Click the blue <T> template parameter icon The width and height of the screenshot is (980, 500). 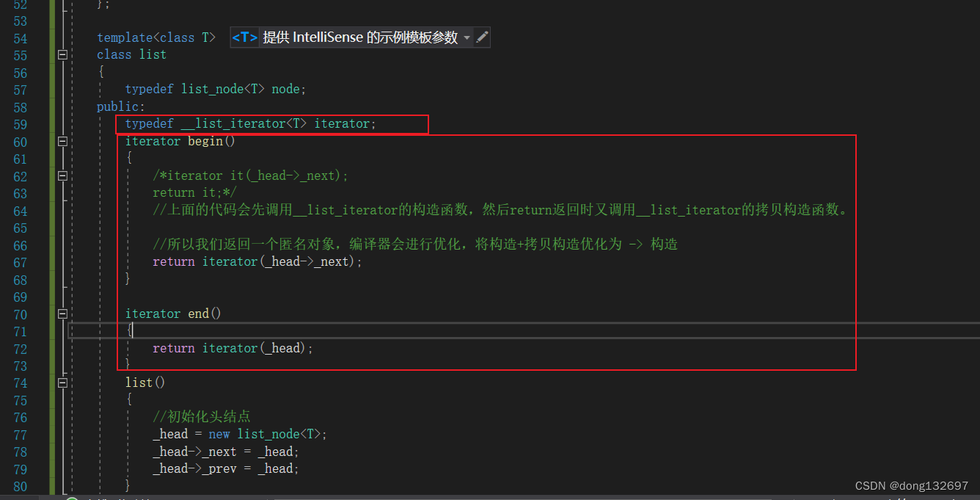click(x=244, y=37)
